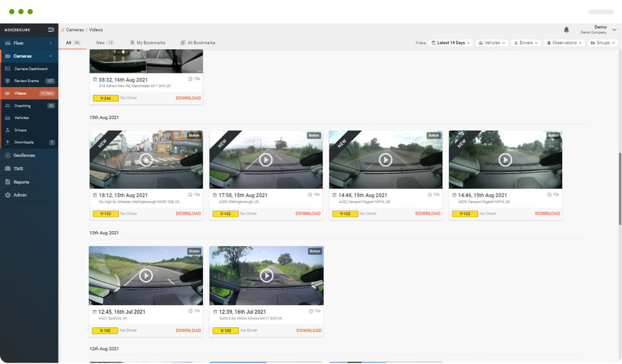
Task: Click address Salford Rd, Milton Keynes MK17 8AP
Action: 251,318
